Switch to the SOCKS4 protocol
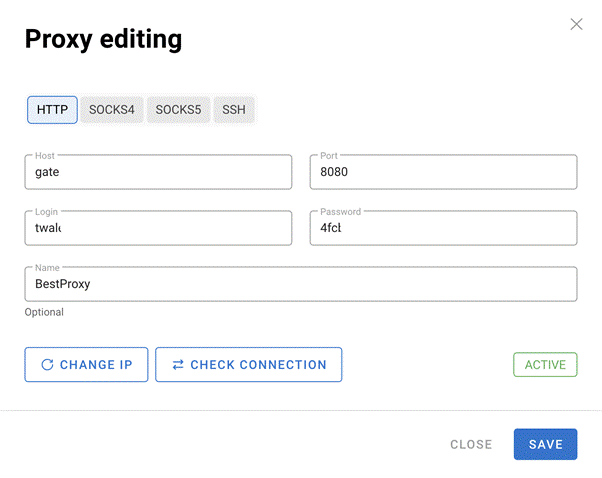The image size is (602, 478). pyautogui.click(x=112, y=110)
